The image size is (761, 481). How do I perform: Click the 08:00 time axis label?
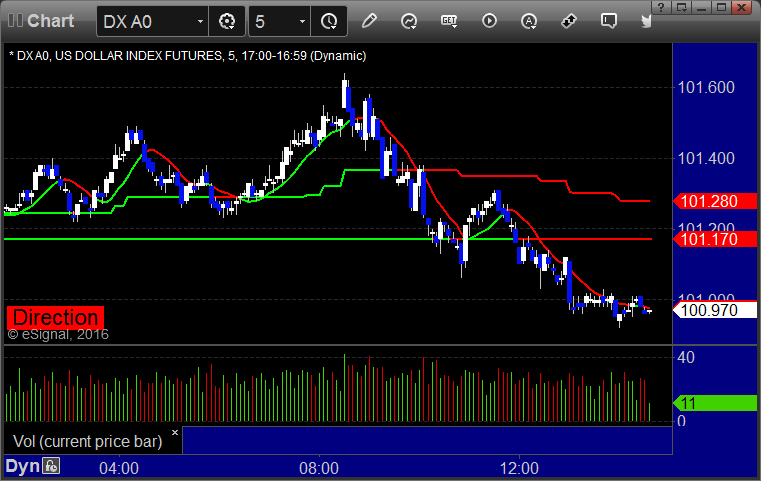coord(319,468)
